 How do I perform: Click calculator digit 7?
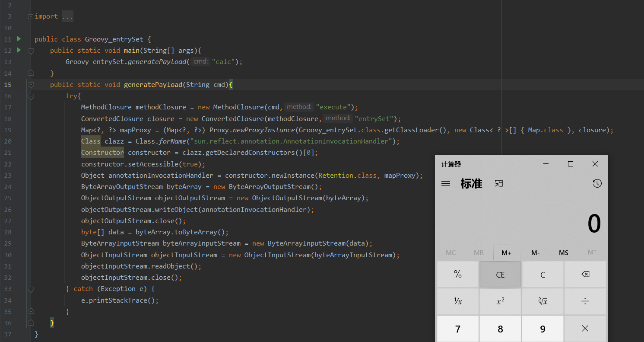458,329
